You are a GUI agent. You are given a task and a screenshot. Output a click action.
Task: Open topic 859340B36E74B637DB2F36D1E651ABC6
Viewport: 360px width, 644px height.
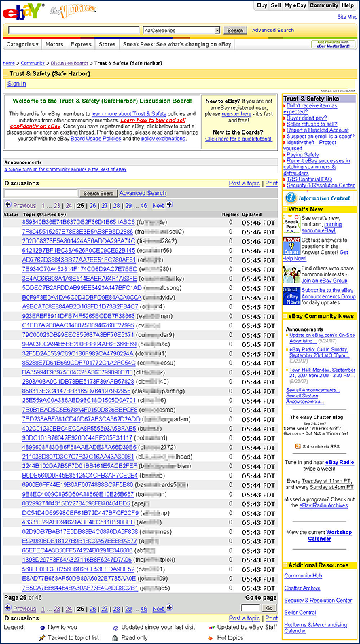[78, 222]
